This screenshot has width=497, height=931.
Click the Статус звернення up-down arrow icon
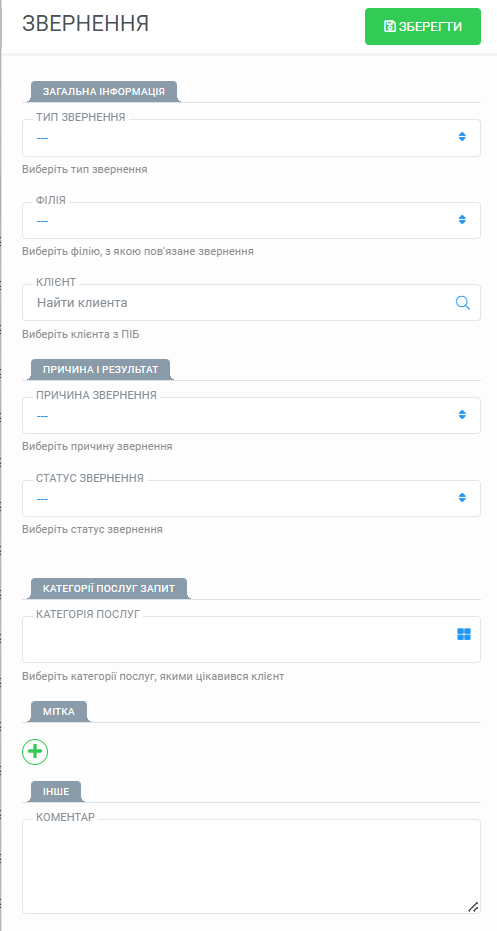click(x=462, y=498)
